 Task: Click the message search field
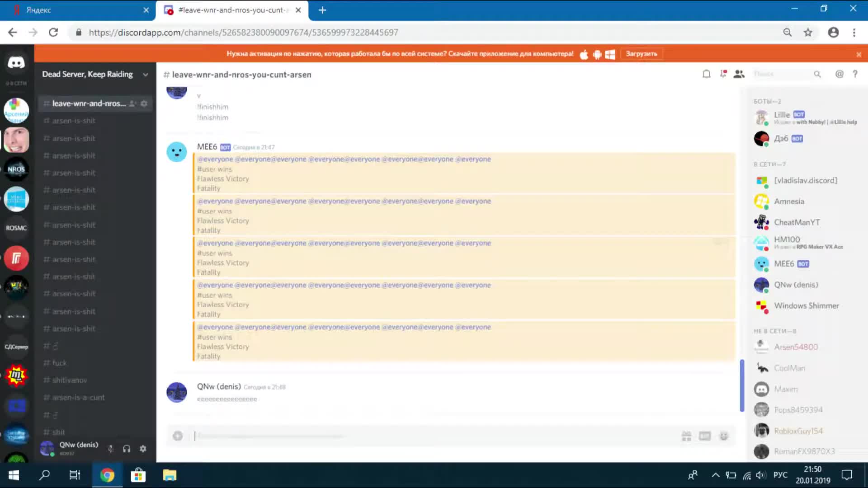tap(787, 74)
